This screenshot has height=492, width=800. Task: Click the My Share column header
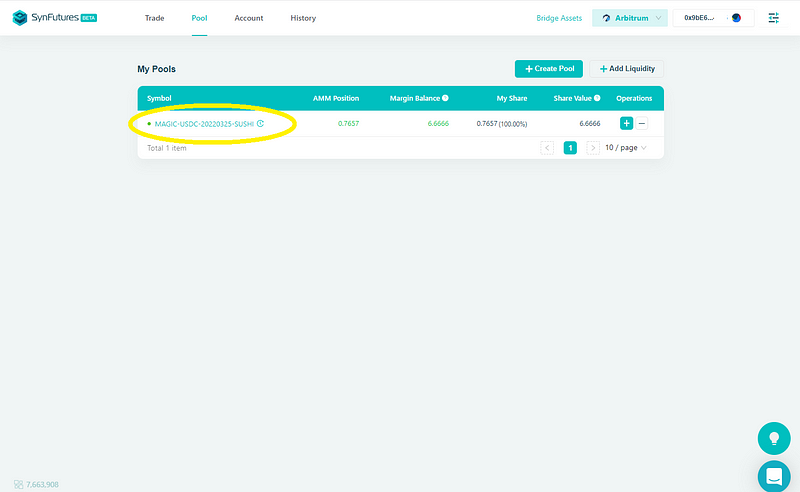512,98
